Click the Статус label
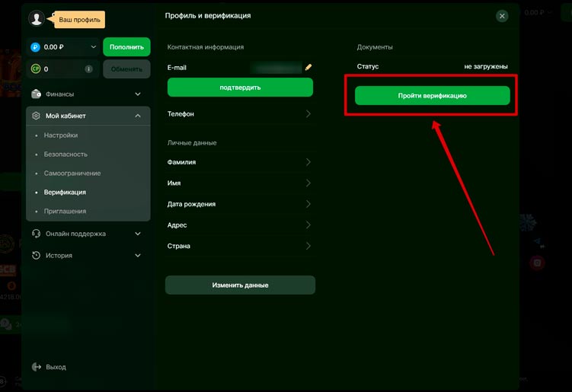 point(368,66)
